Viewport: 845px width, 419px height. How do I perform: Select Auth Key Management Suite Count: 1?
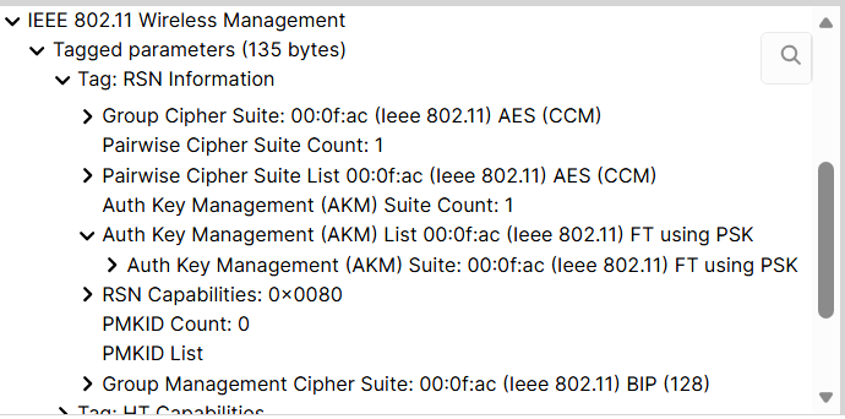308,205
